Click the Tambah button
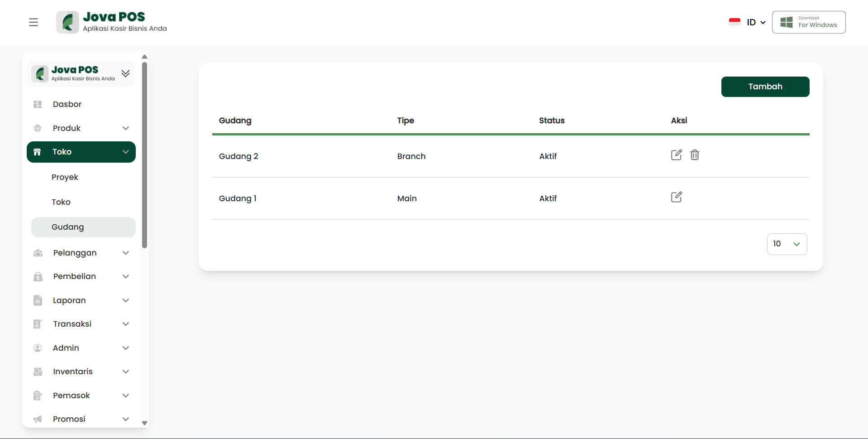Image resolution: width=868 pixels, height=439 pixels. 765,87
